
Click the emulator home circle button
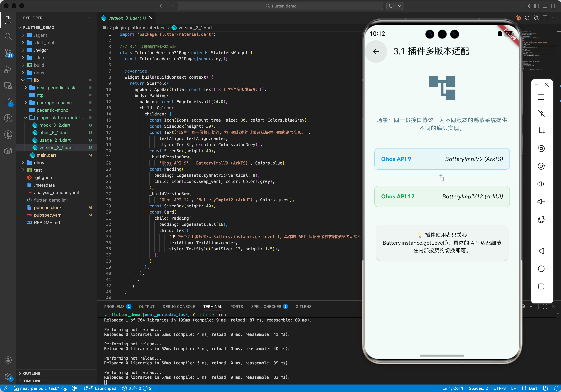pos(541,269)
